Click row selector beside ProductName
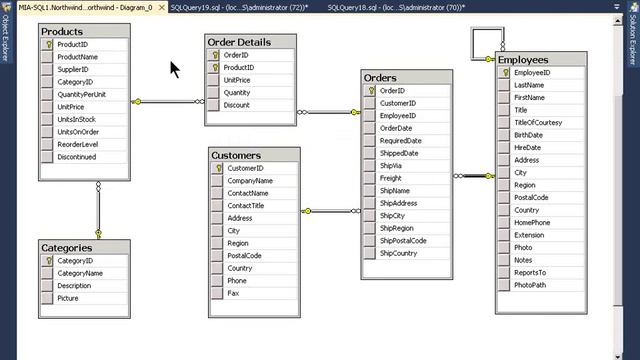The width and height of the screenshot is (640, 360). (47, 57)
